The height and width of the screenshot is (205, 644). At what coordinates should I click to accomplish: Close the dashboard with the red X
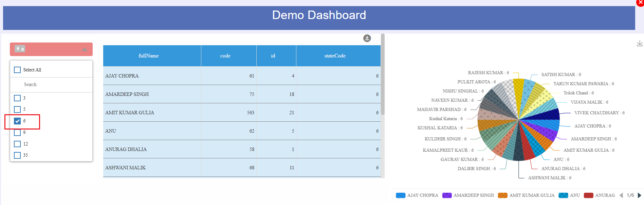[640, 2]
